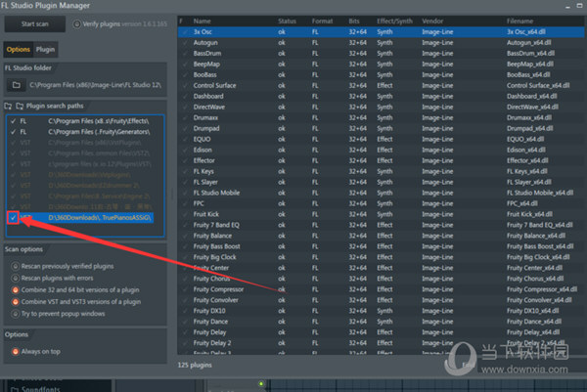Select the DirectWave plugin
The width and height of the screenshot is (587, 392).
[381, 107]
